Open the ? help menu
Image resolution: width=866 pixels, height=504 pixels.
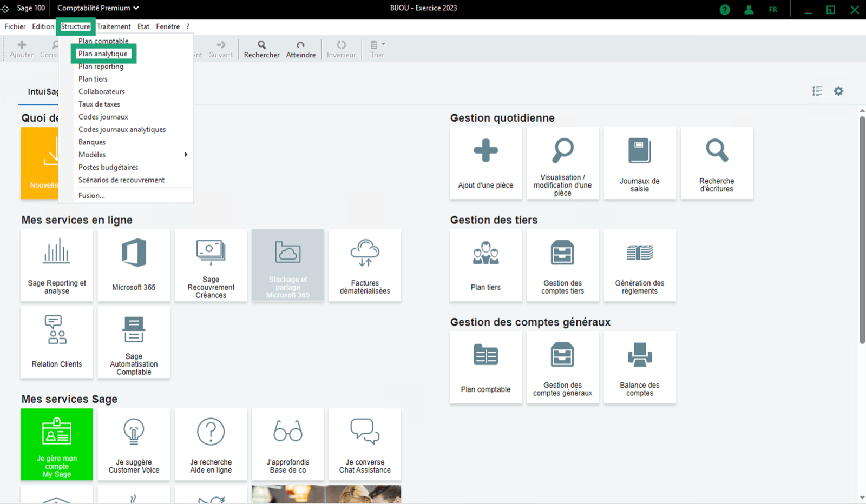click(x=188, y=26)
